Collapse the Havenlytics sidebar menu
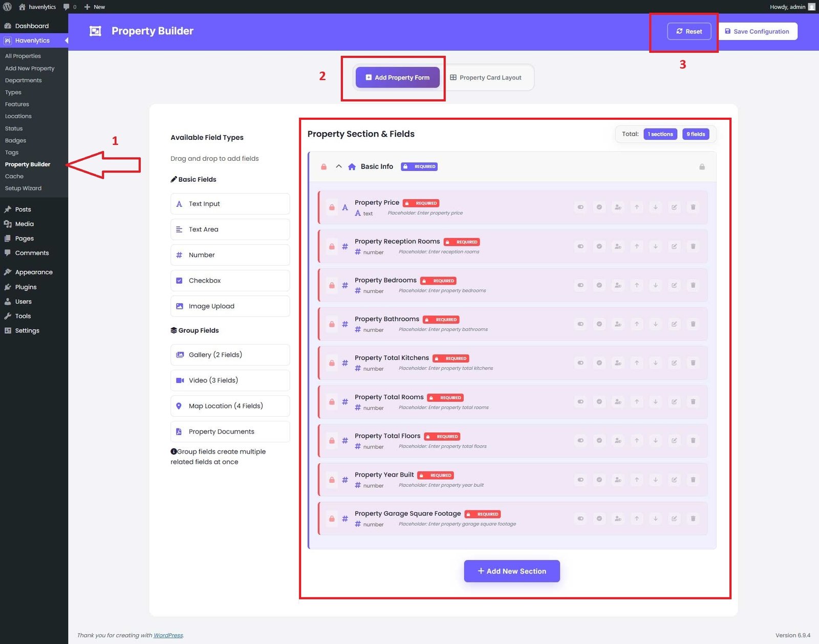 click(66, 40)
